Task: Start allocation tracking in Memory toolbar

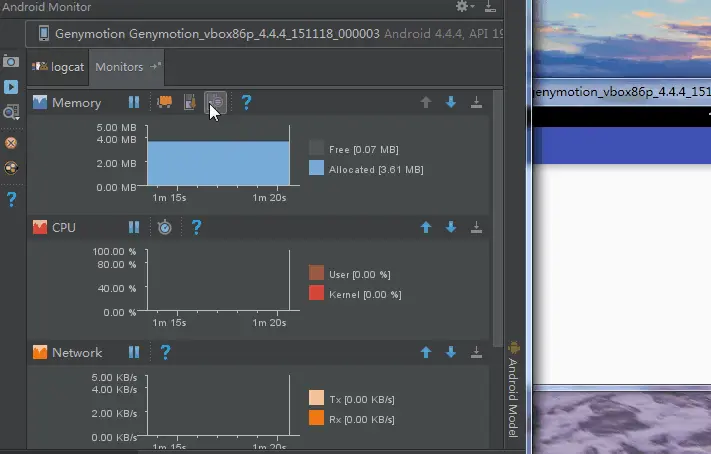Action: [216, 102]
